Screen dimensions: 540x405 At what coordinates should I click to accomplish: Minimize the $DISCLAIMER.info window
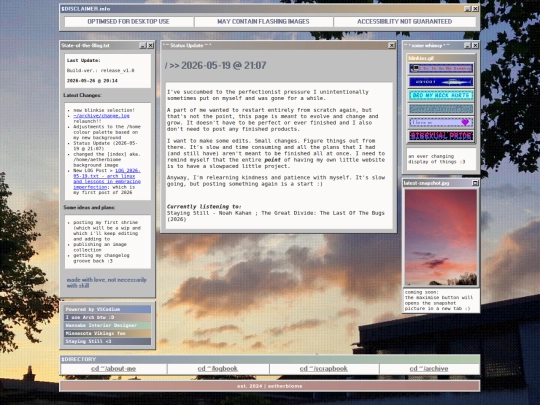467,9
